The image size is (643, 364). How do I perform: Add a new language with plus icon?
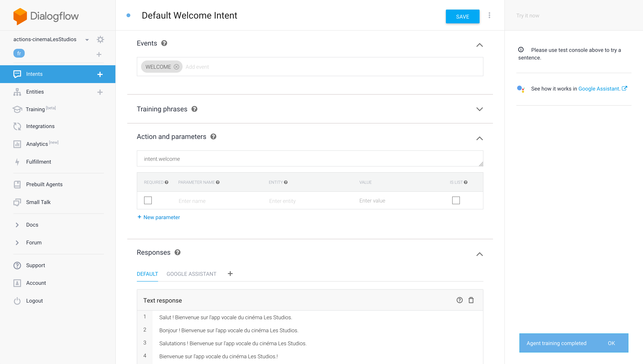(99, 54)
